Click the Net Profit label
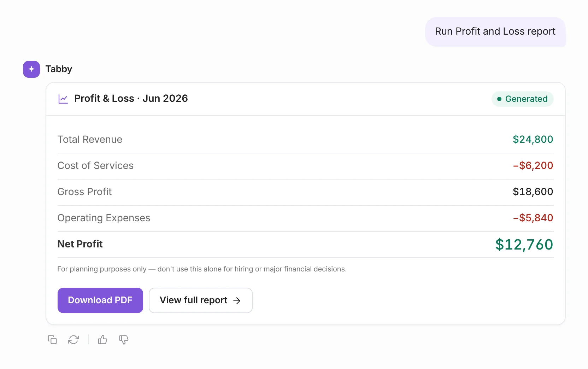Screen dimensions: 588x369 coord(80,244)
